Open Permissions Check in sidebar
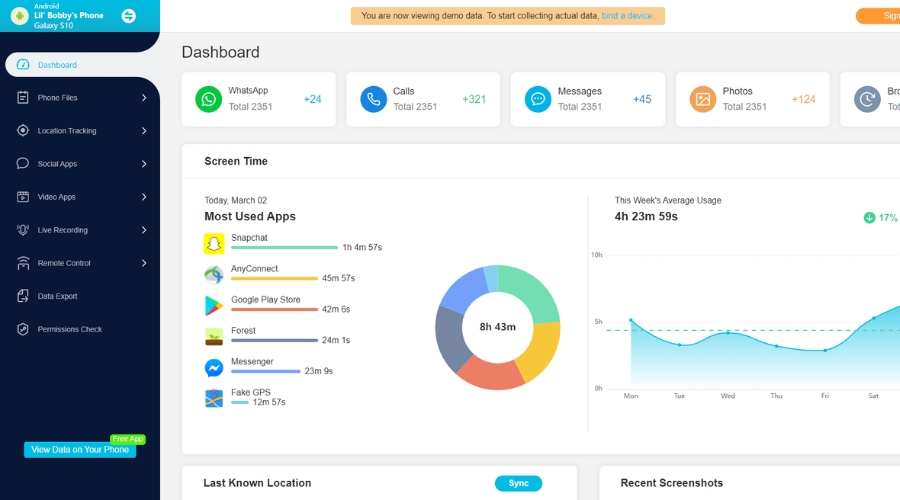This screenshot has height=500, width=900. pyautogui.click(x=69, y=329)
